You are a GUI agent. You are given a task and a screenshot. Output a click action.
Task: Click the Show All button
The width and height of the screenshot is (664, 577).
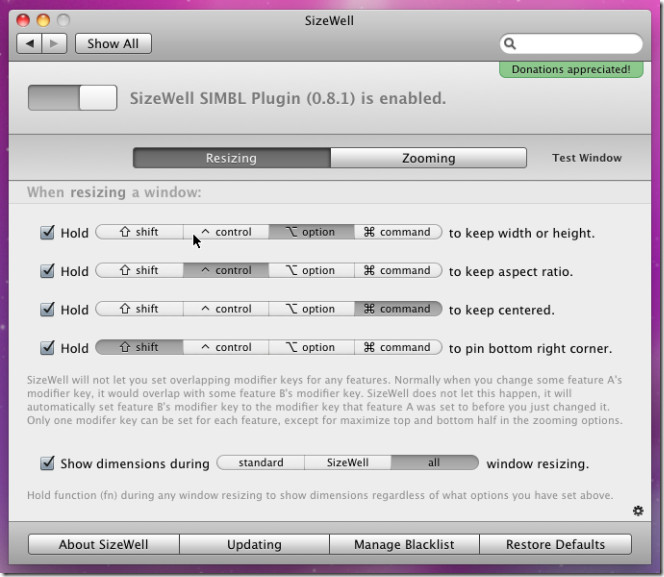click(x=113, y=44)
